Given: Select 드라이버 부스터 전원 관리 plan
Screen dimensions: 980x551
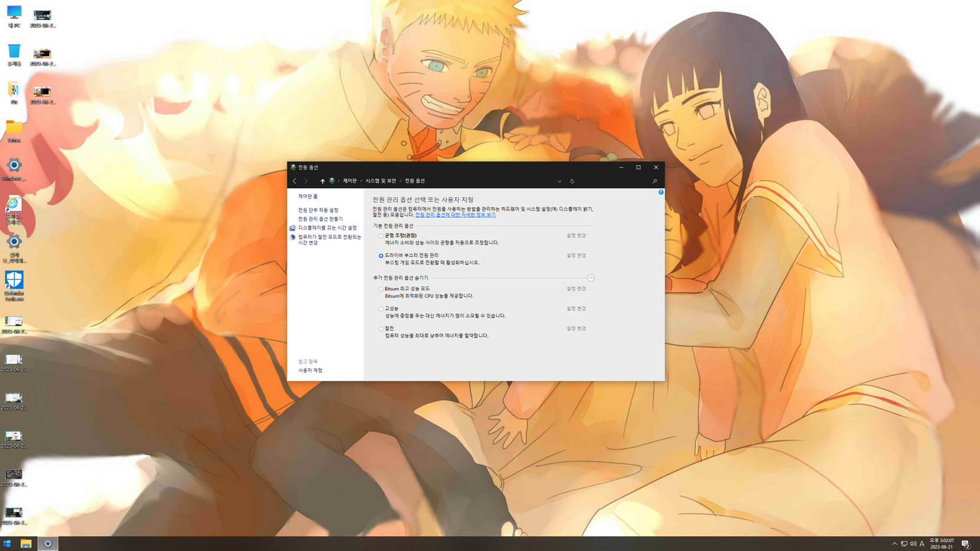Looking at the screenshot, I should click(381, 255).
